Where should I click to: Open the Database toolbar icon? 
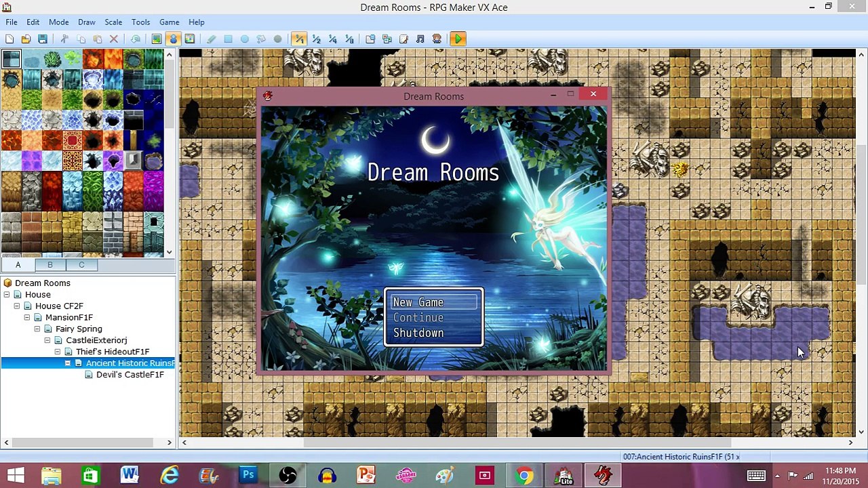coord(370,39)
